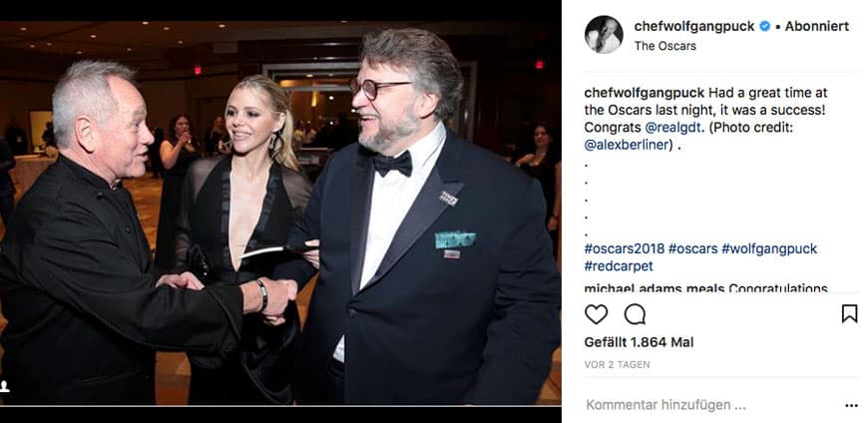This screenshot has width=868, height=423.
Task: Click the blue verified badge
Action: [765, 27]
